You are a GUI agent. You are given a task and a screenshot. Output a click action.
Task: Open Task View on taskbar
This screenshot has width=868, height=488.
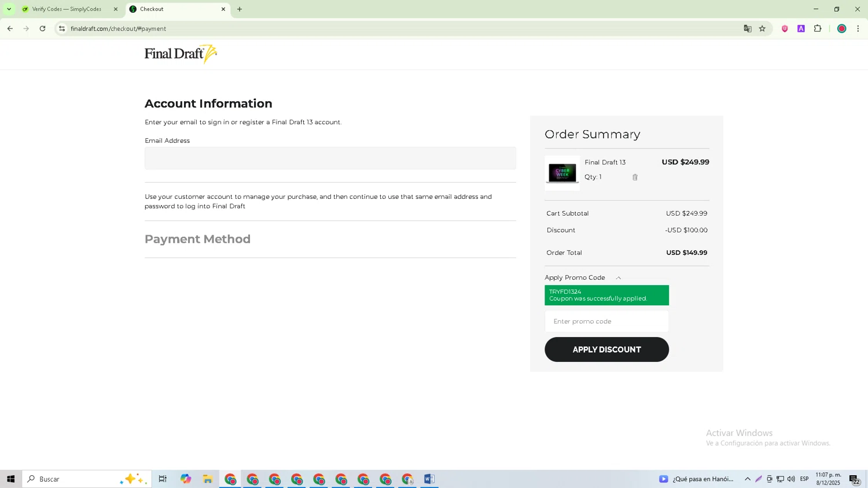point(163,479)
